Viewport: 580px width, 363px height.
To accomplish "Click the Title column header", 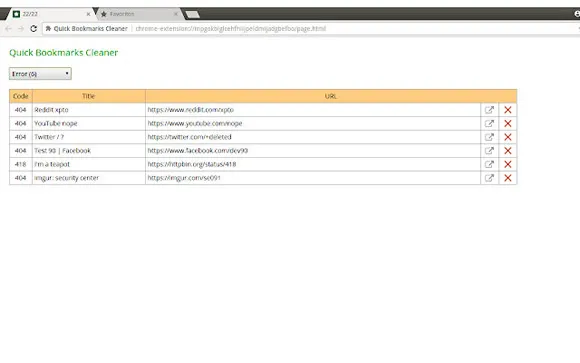I will coord(89,96).
